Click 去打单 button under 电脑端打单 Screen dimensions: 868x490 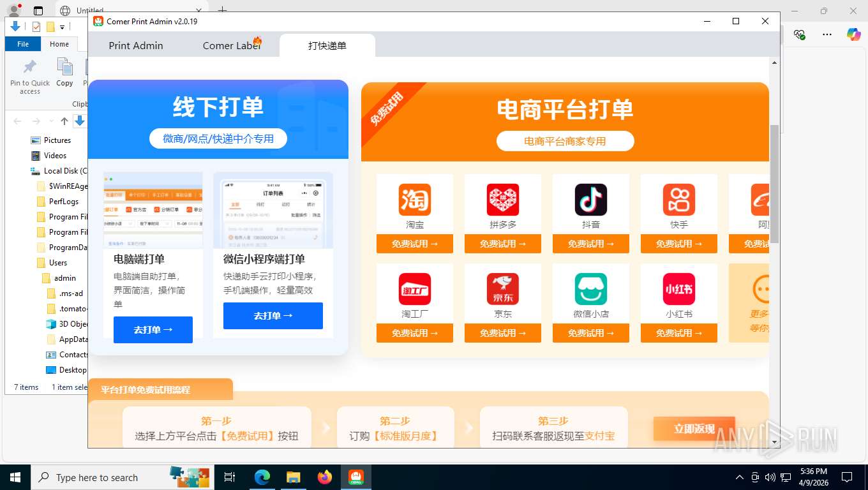click(x=153, y=330)
